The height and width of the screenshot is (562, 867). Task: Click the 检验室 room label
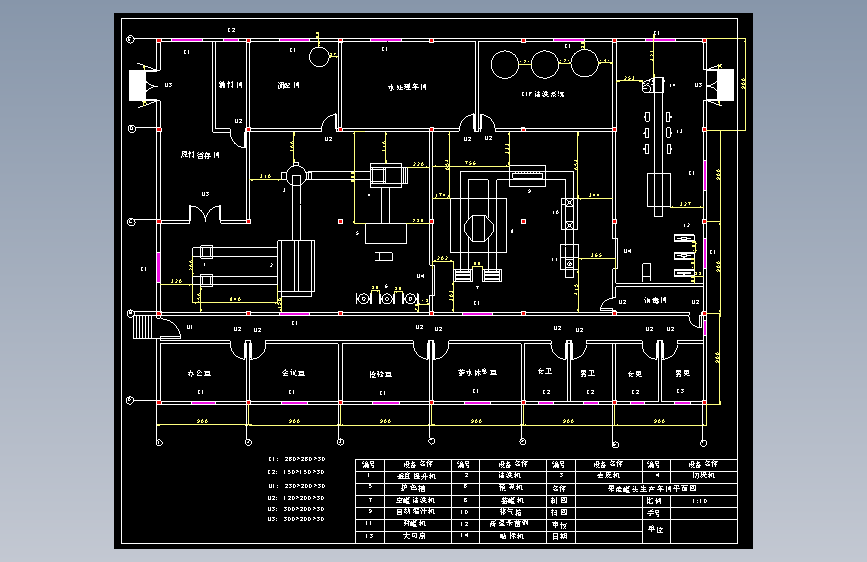380,374
